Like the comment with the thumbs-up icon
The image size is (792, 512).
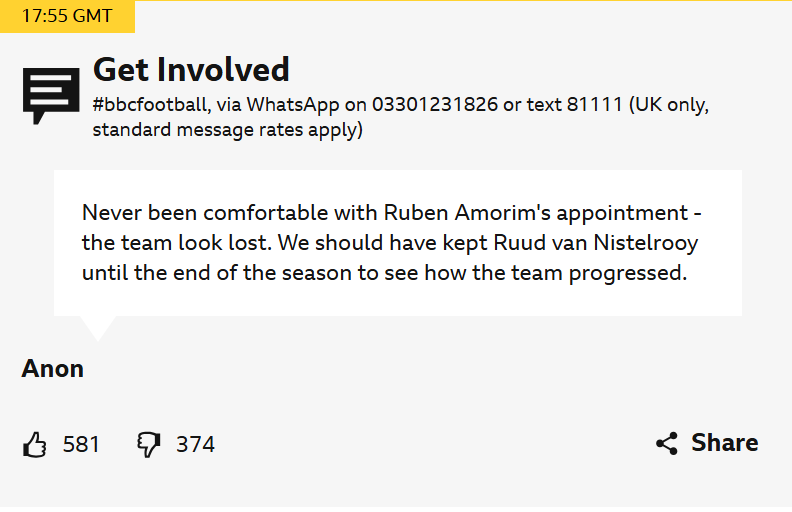(34, 445)
